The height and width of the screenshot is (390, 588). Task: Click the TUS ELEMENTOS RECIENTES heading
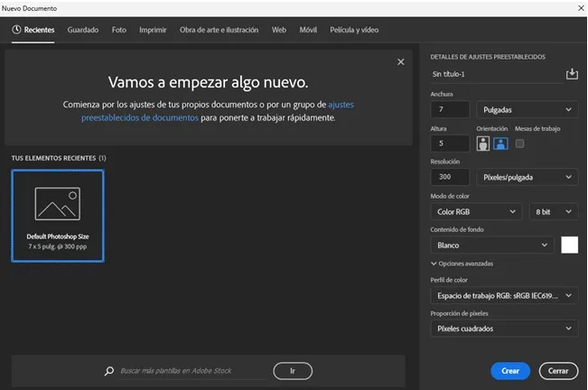pos(59,158)
